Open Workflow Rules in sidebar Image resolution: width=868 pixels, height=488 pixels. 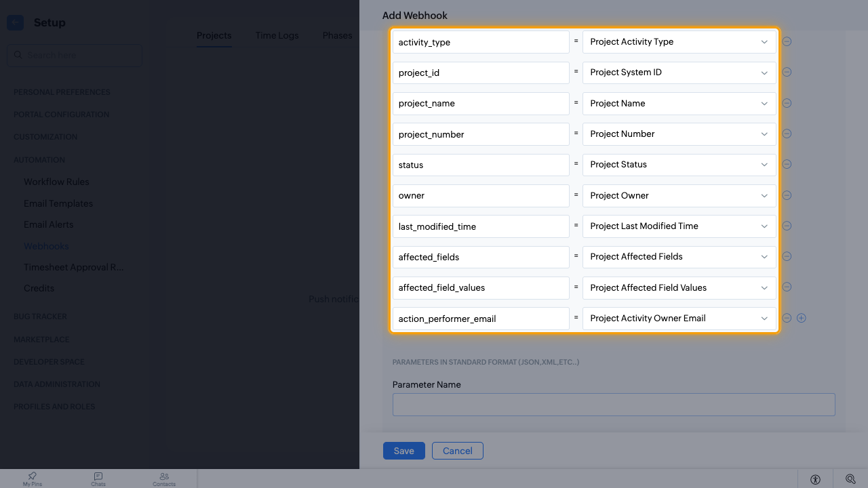56,182
